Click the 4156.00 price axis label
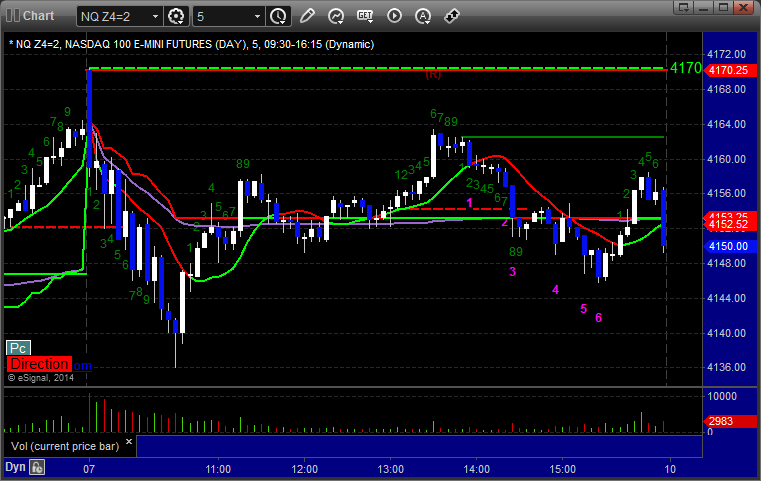Image resolution: width=761 pixels, height=481 pixels. 727,193
